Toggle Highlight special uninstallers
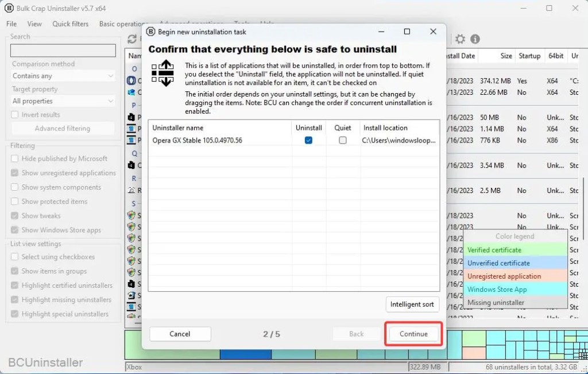Viewport: 588px width, 374px height. coord(14,314)
